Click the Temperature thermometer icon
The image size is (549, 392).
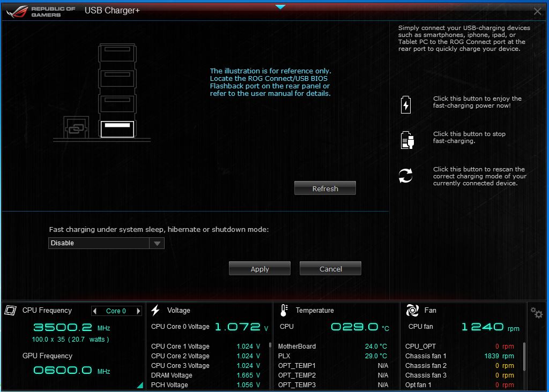[284, 310]
